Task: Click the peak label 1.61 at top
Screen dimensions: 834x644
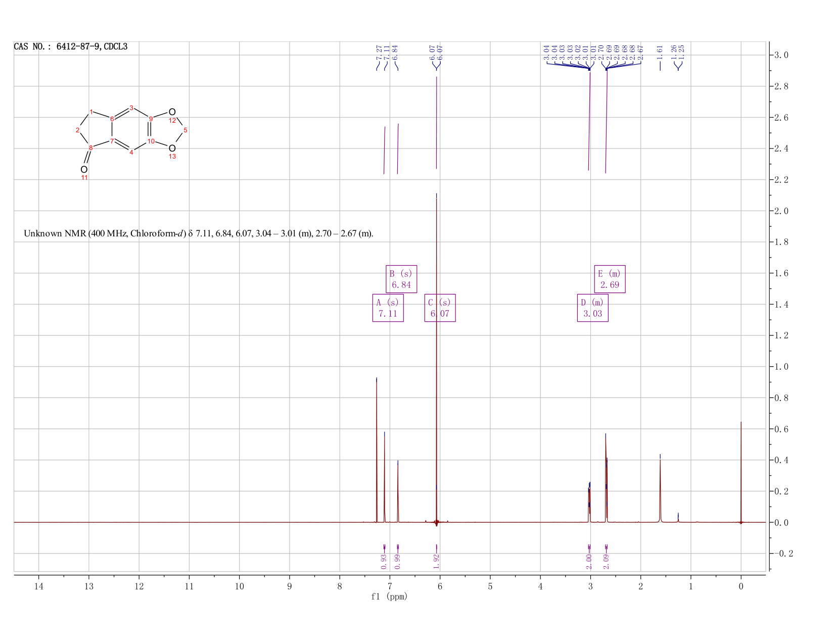Action: coord(660,53)
